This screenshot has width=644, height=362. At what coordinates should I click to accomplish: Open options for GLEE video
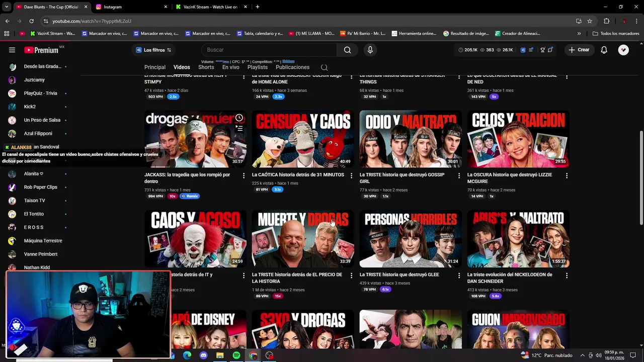coord(459,276)
